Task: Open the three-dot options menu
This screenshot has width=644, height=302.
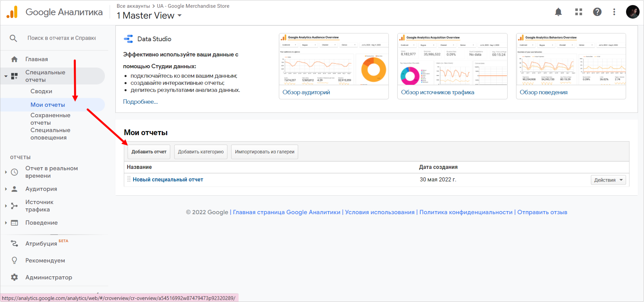Action: tap(614, 12)
